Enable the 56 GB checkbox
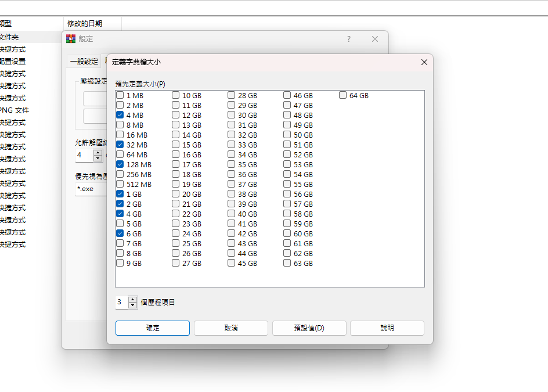 tap(287, 194)
